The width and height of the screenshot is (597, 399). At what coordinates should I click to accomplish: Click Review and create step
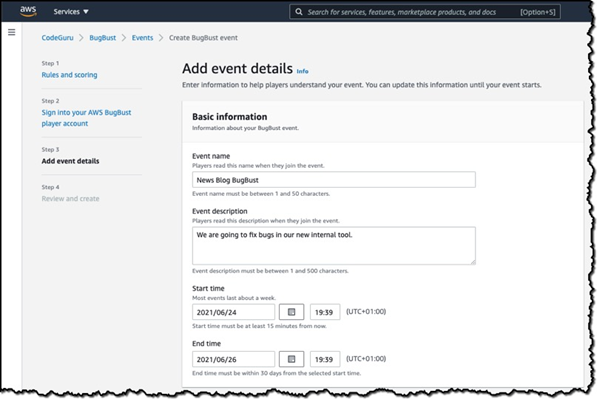coord(70,199)
